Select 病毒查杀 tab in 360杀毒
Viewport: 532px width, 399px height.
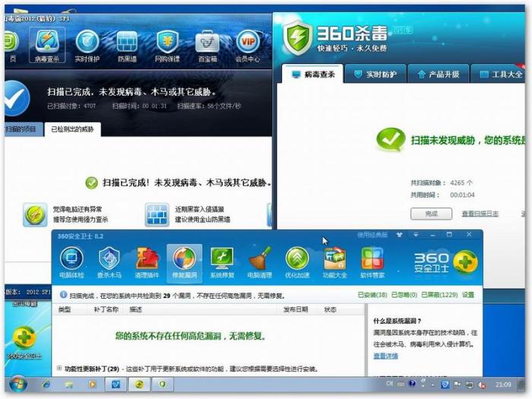point(312,74)
